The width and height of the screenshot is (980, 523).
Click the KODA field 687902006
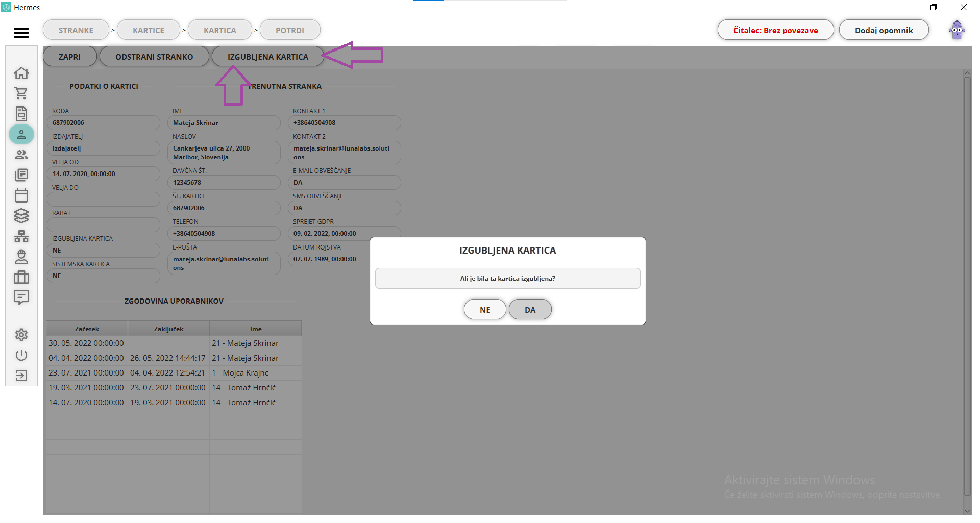(104, 123)
